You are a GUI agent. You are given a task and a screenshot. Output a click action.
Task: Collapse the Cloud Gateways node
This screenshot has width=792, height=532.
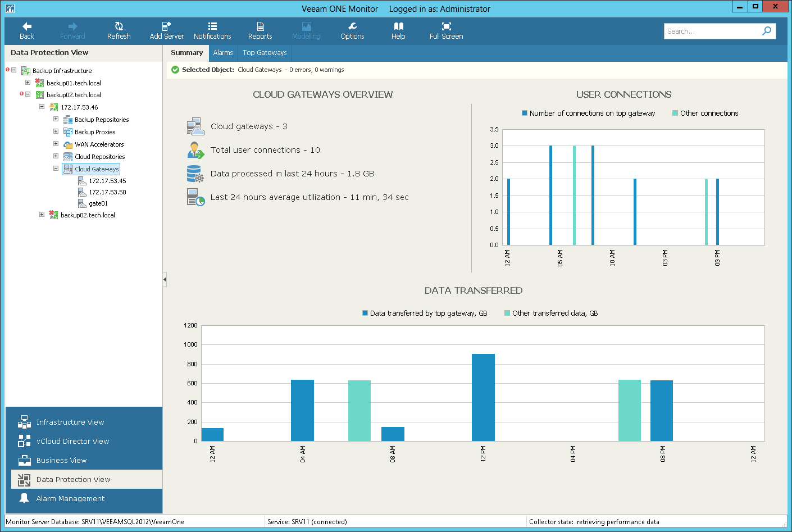[x=56, y=168]
